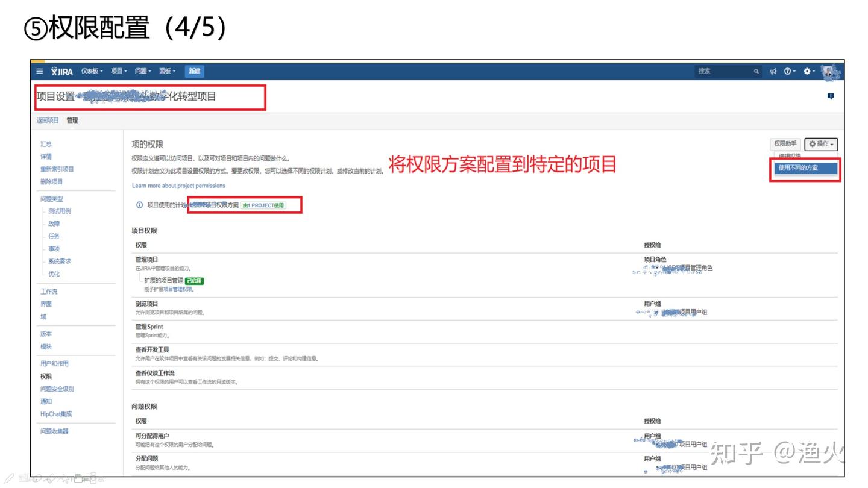
Task: Click the 搜索 search input field
Action: click(x=723, y=71)
